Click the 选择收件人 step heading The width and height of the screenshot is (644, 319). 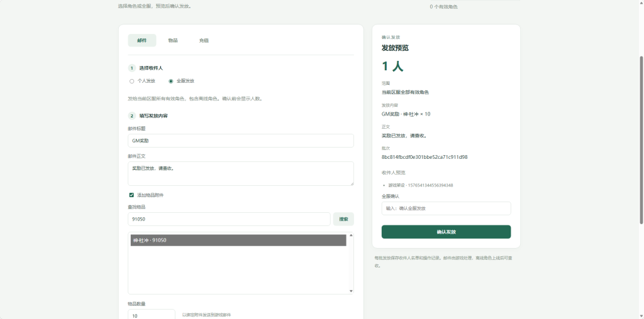pyautogui.click(x=151, y=68)
